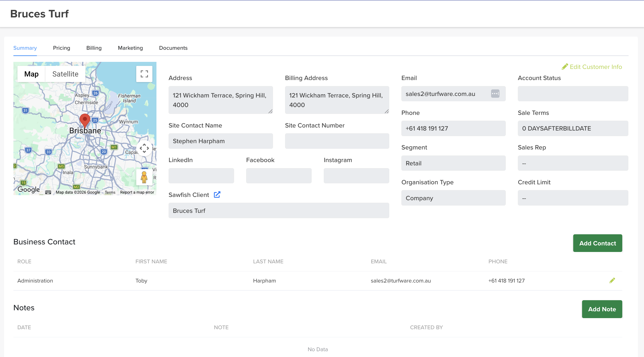The image size is (644, 357).
Task: Open map camera controls icon
Action: pyautogui.click(x=144, y=148)
